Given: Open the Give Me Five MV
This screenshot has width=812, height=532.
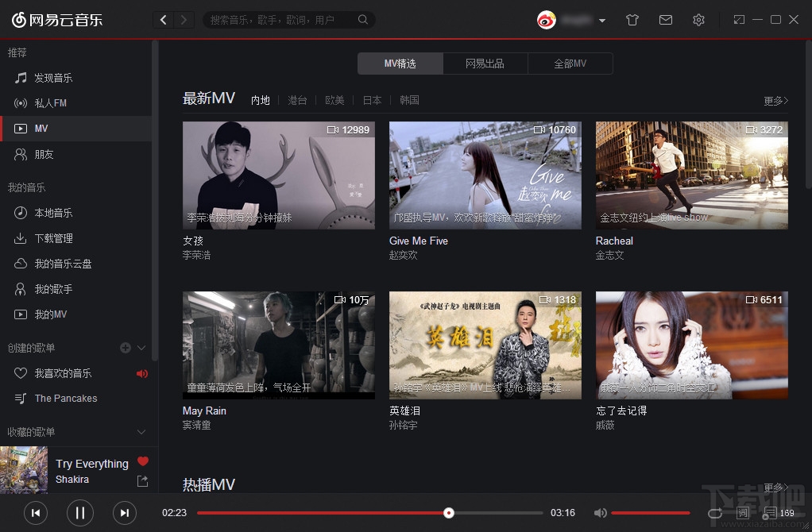Looking at the screenshot, I should pyautogui.click(x=485, y=175).
